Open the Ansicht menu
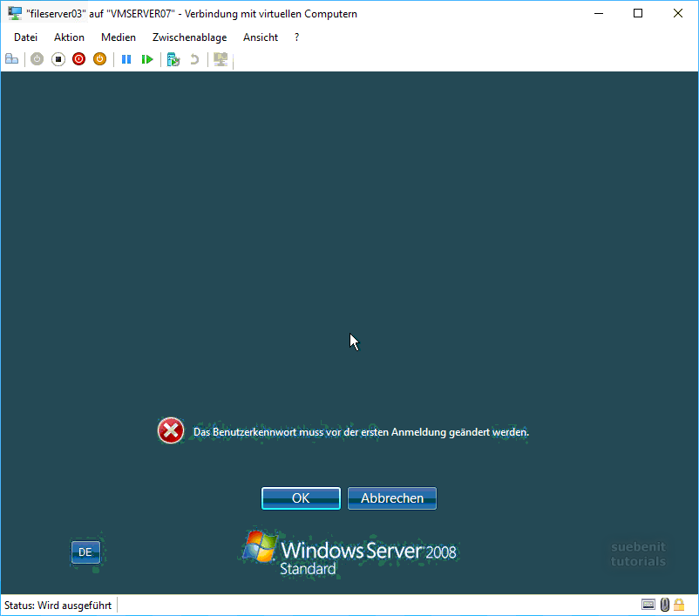The image size is (699, 616). click(261, 37)
